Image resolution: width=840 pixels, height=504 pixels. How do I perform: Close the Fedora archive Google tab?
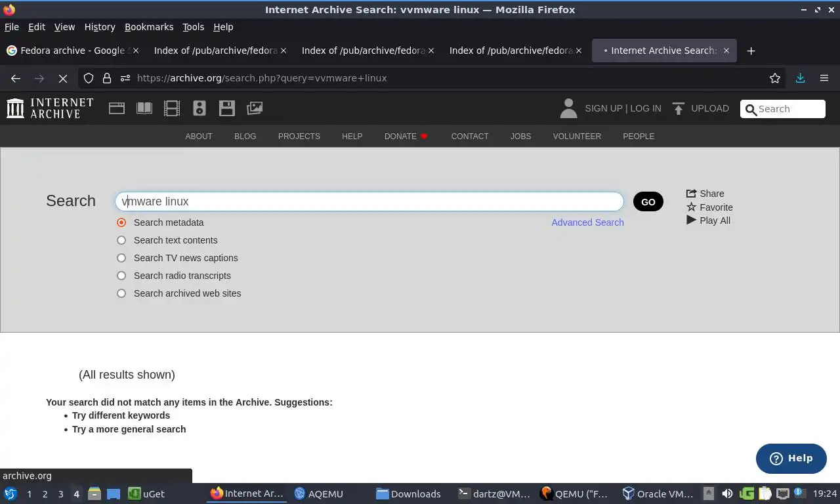pyautogui.click(x=136, y=51)
